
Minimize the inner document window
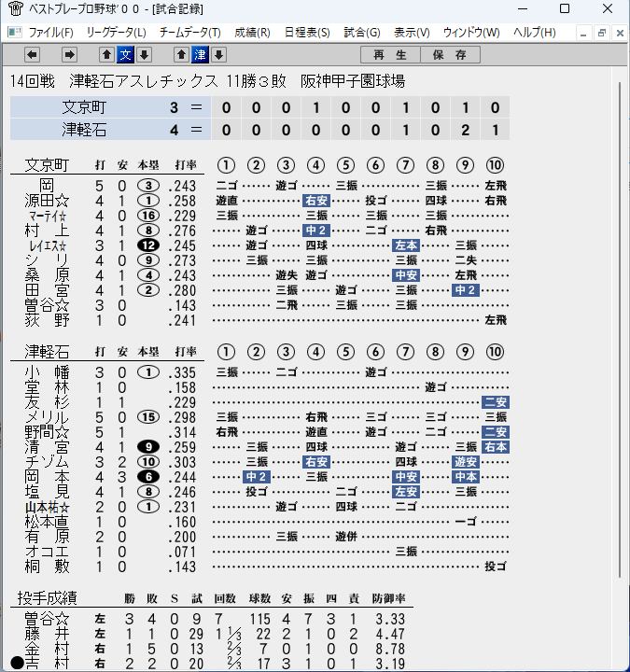[x=583, y=33]
